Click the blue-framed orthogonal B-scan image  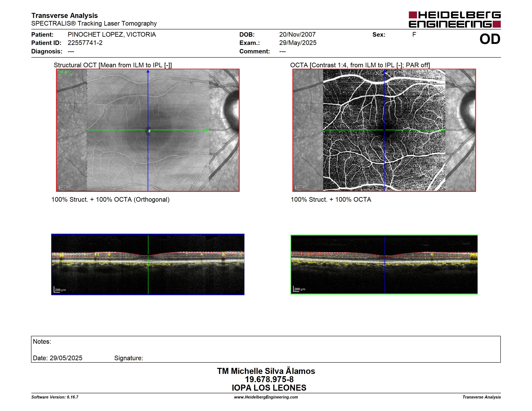[148, 264]
